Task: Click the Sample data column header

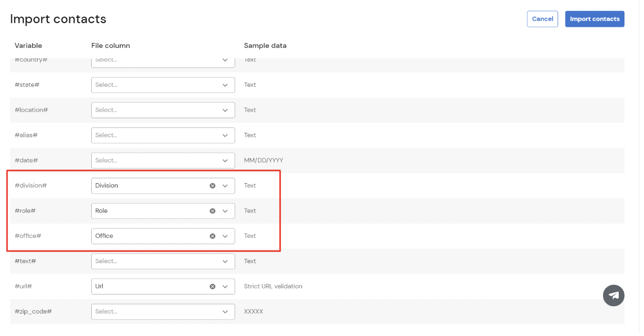Action: [x=265, y=45]
